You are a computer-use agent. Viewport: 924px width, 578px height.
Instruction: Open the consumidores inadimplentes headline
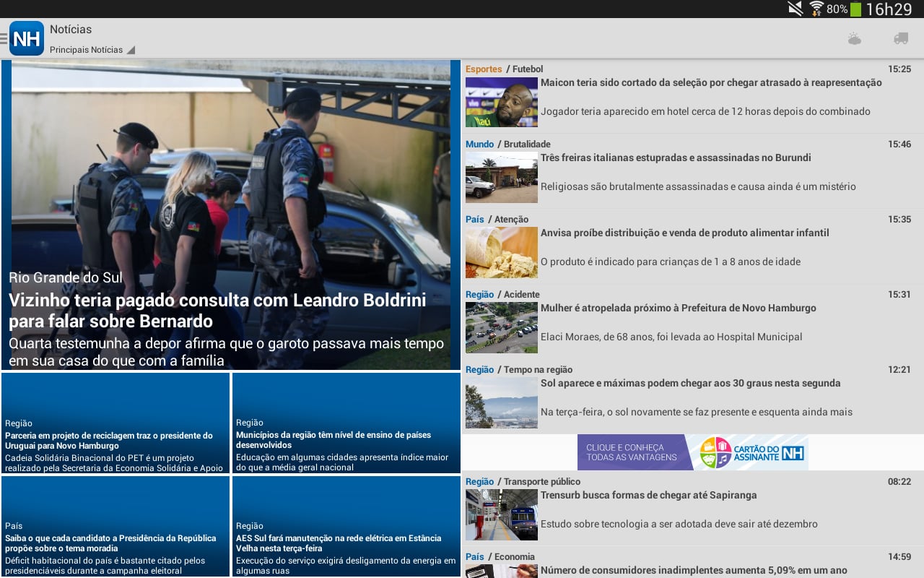pos(695,571)
